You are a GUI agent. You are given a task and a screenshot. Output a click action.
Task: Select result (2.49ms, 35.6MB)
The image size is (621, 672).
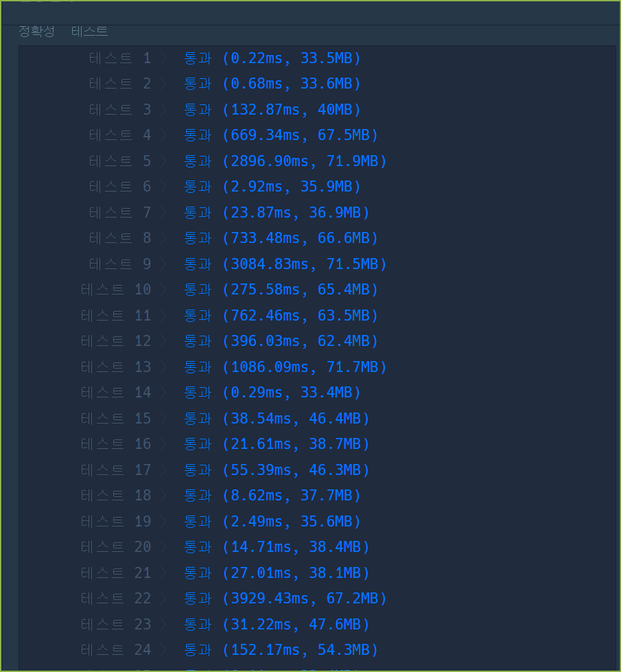(292, 521)
